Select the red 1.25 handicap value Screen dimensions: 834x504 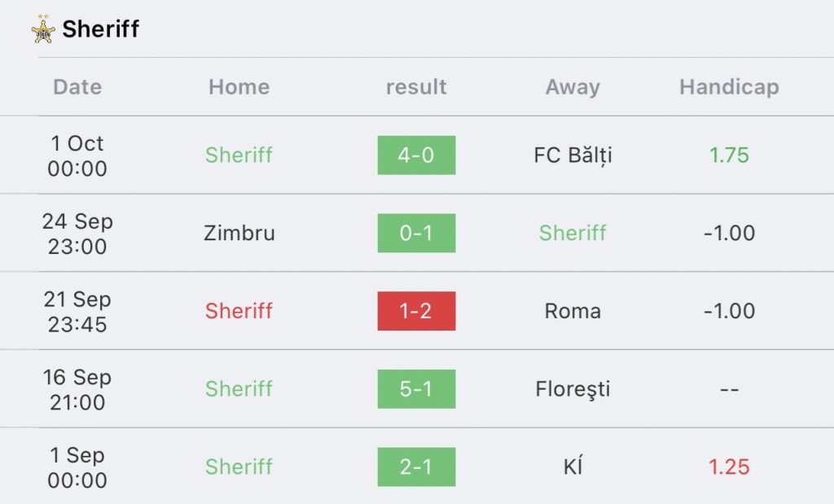coord(729,467)
